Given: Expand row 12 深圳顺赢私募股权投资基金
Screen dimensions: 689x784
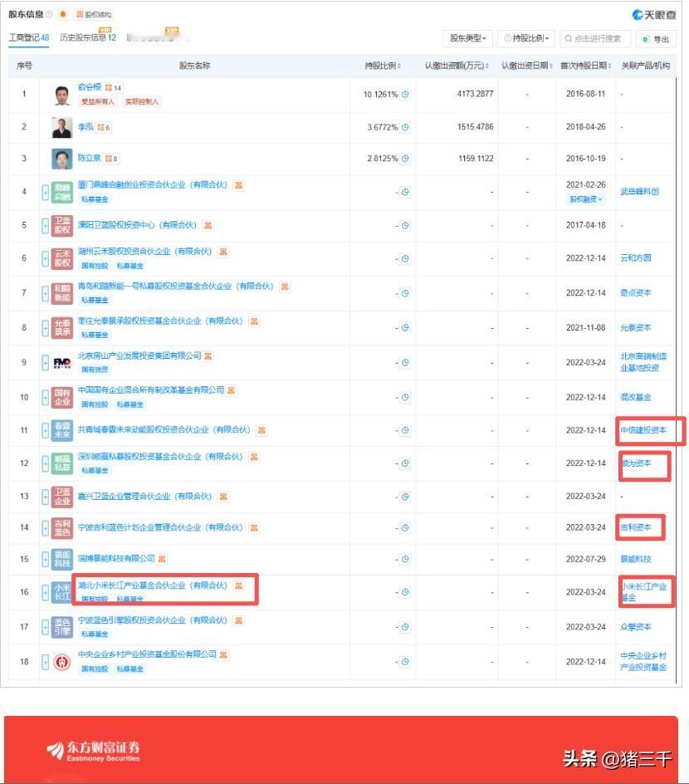Looking at the screenshot, I should 45,463.
